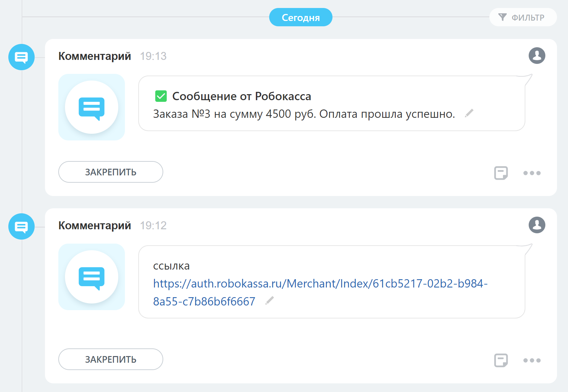Click timeline comment icon for 19:12 entry
Image resolution: width=568 pixels, height=392 pixels.
click(21, 227)
